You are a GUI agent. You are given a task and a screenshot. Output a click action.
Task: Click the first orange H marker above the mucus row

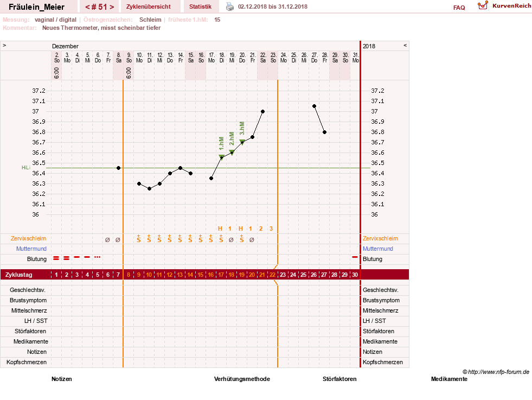click(220, 228)
